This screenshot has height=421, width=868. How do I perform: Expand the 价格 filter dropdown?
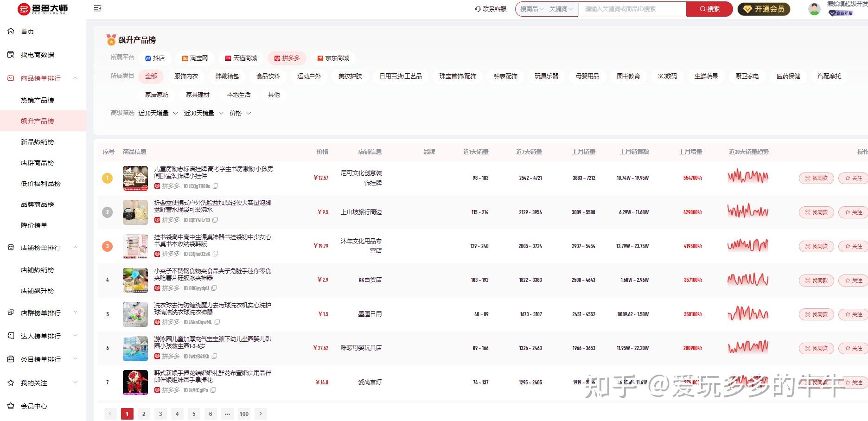(240, 113)
